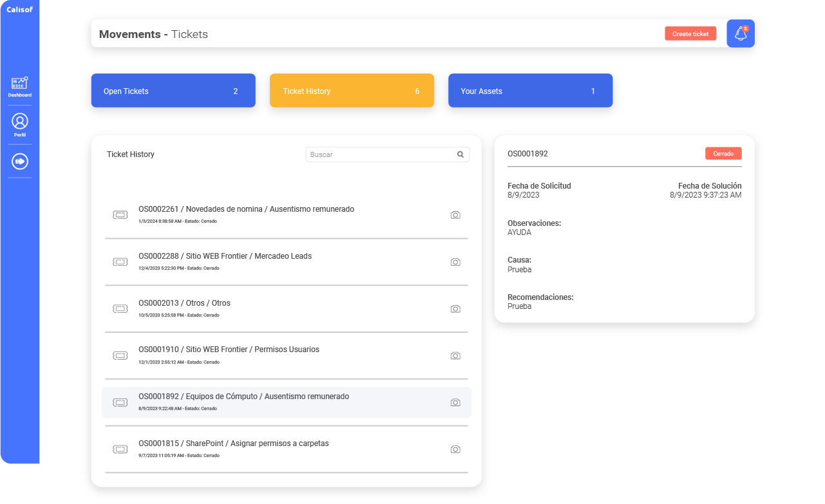Focus the Buscar search field
This screenshot has width=825, height=504.
click(x=380, y=154)
